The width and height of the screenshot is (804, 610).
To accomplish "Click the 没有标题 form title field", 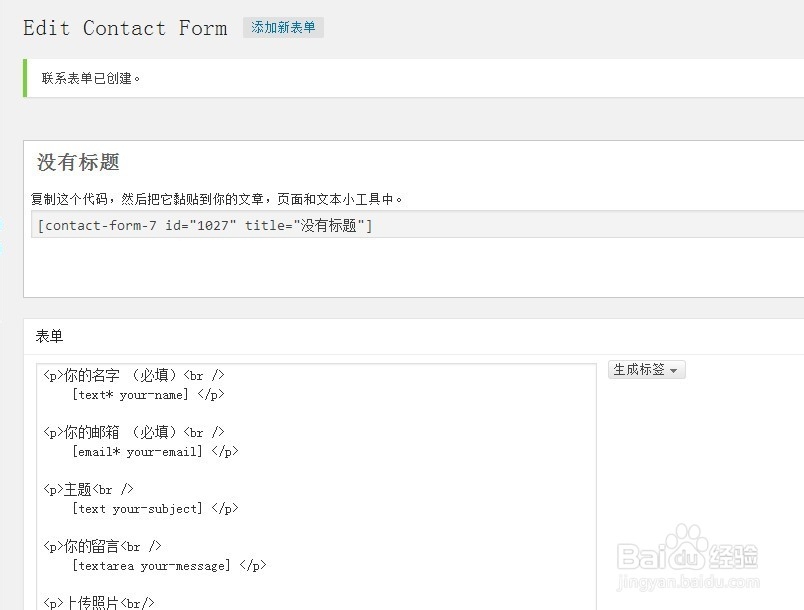I will click(78, 163).
